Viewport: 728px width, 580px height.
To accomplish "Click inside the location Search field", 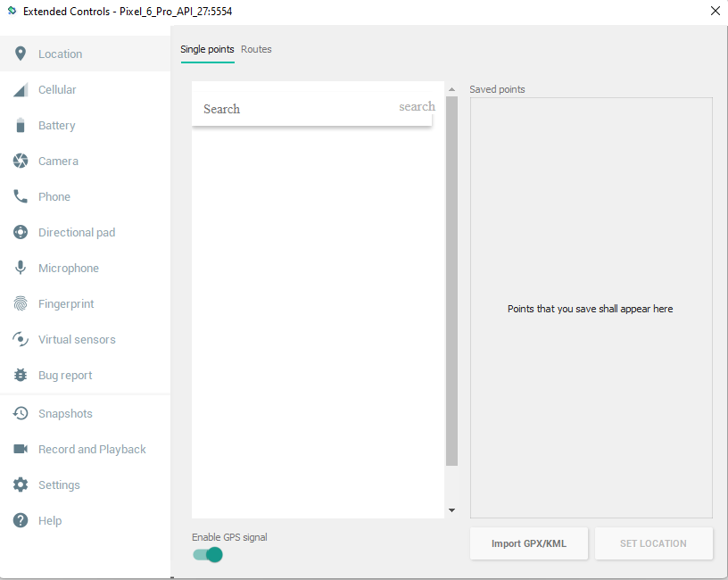I will click(x=294, y=108).
